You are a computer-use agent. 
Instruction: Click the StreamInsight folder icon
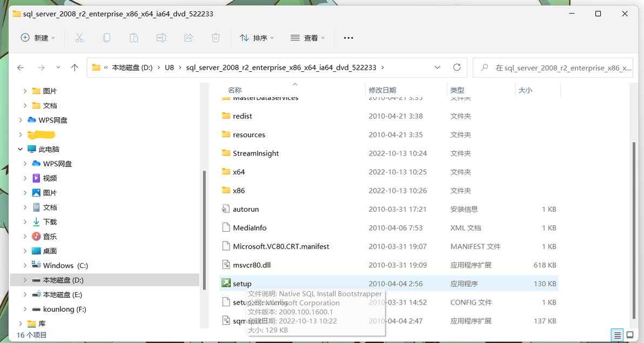[226, 153]
